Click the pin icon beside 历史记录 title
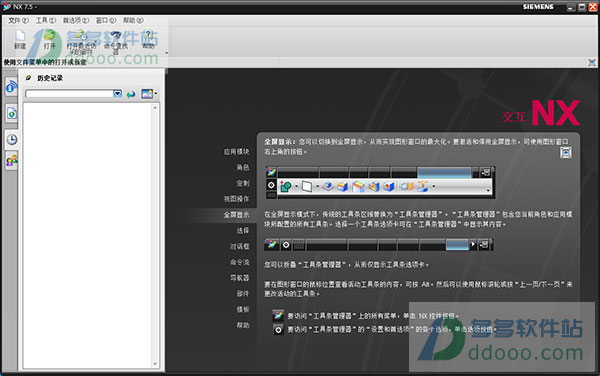 click(28, 78)
